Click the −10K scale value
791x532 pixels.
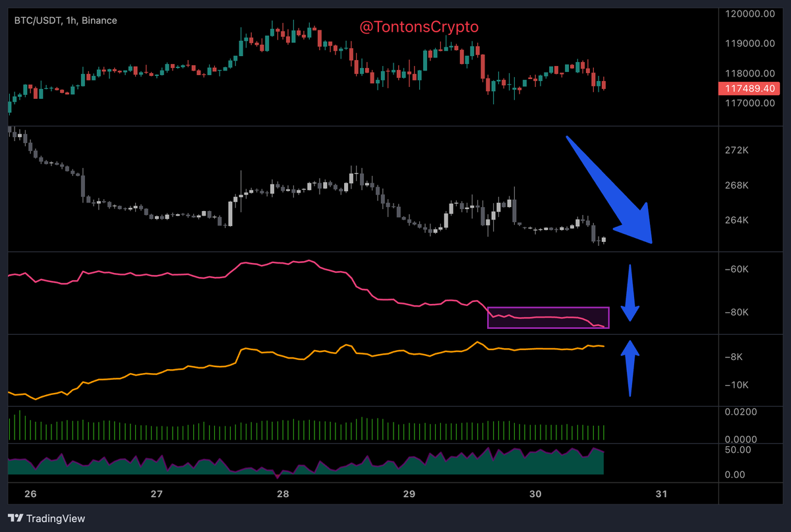[x=738, y=385]
